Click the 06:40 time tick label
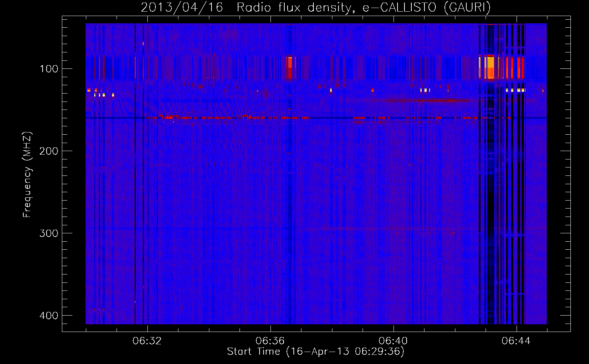589x364 pixels. (x=393, y=341)
